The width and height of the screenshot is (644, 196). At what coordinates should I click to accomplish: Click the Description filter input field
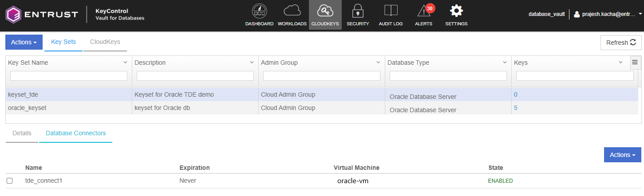point(195,76)
